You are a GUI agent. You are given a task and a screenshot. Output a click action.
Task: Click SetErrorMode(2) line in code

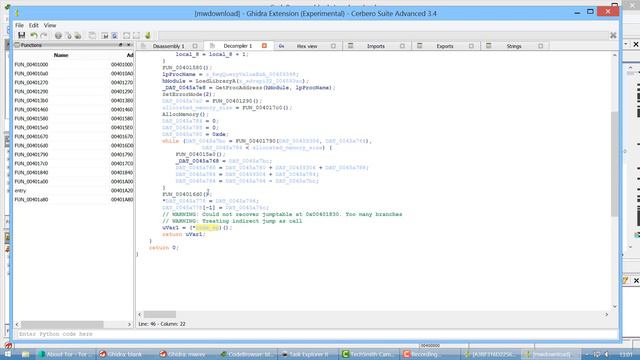click(188, 94)
